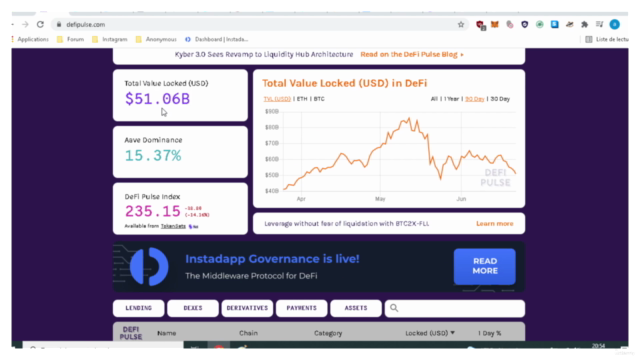The width and height of the screenshot is (640, 360).
Task: Open the TokenSets link
Action: click(173, 226)
